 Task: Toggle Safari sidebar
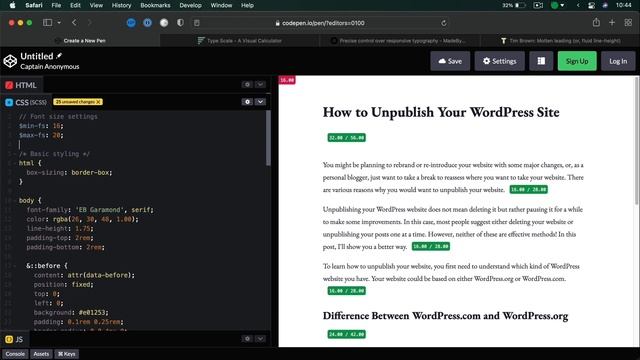click(48, 23)
